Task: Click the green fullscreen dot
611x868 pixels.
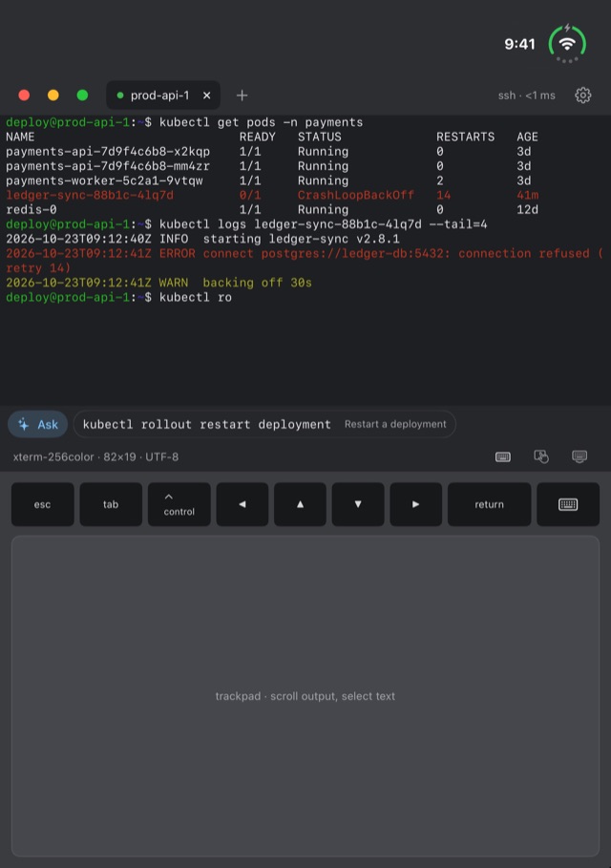Action: pos(82,95)
